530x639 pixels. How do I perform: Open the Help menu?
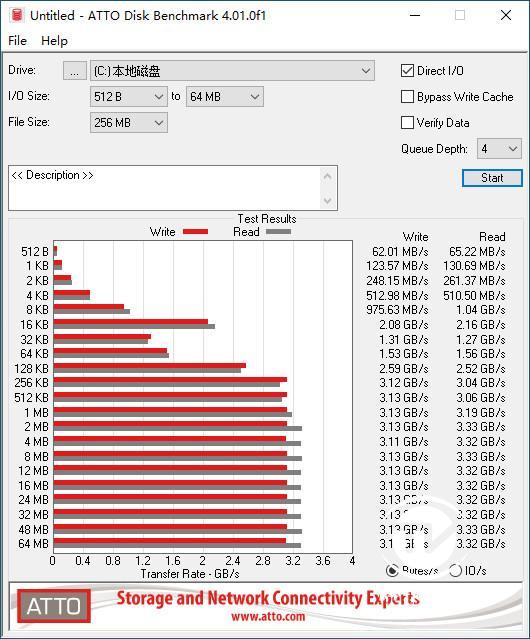click(54, 41)
